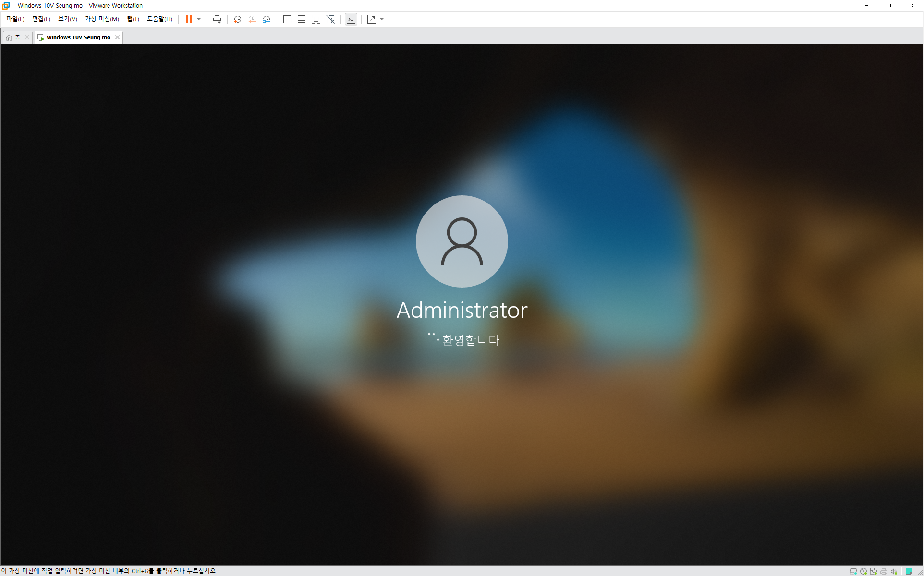Open the power options dropdown arrow next to pause
The image size is (924, 576).
pyautogui.click(x=199, y=19)
